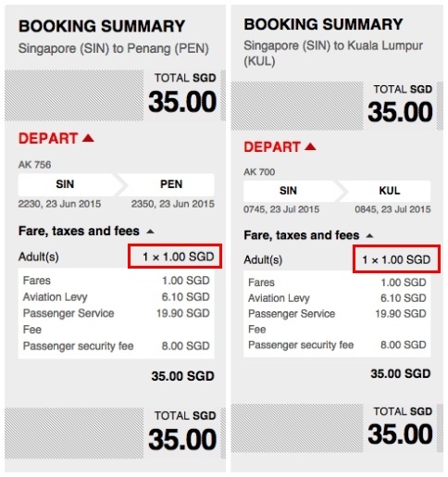
Task: Select the PEN destination box
Action: tap(168, 184)
